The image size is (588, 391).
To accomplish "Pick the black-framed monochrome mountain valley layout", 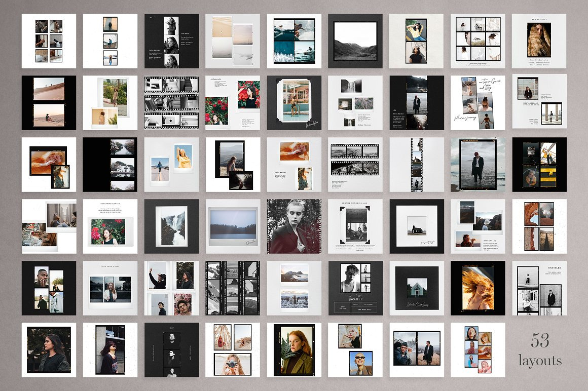I will (355, 41).
